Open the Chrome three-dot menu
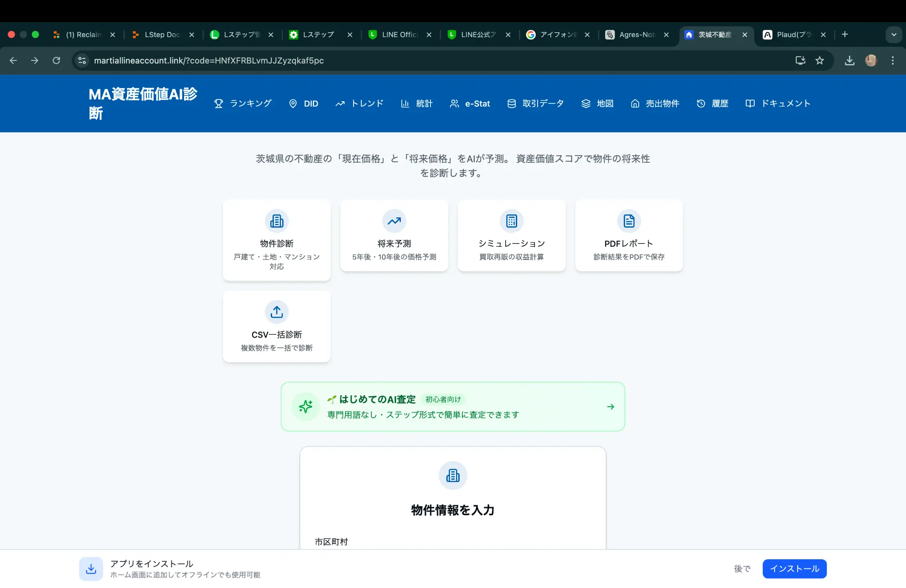Image resolution: width=906 pixels, height=588 pixels. coord(892,61)
